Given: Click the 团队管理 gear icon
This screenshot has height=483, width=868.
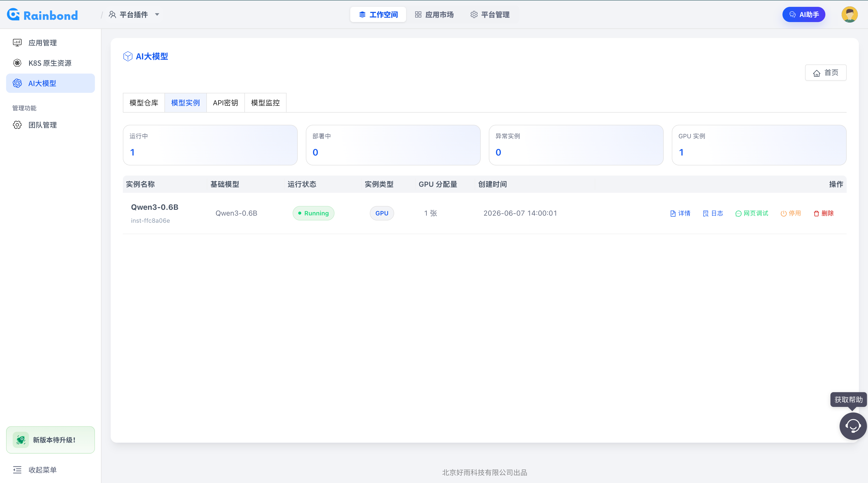Looking at the screenshot, I should pyautogui.click(x=17, y=125).
